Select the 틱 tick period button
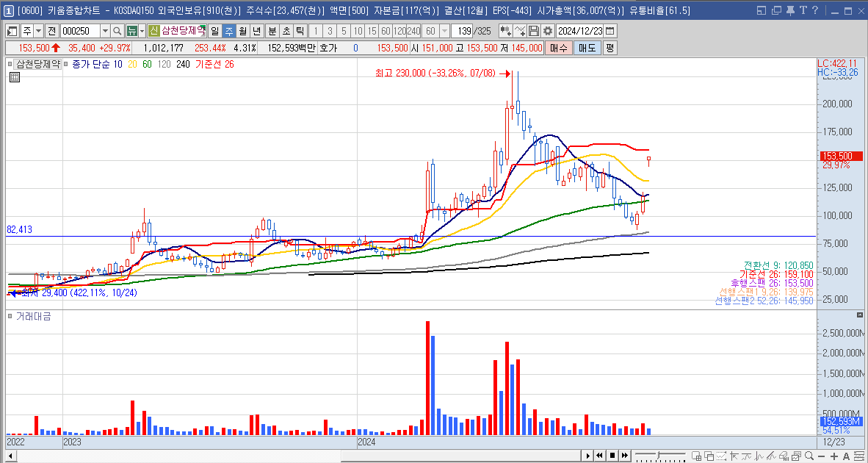This screenshot has height=463, width=868. click(300, 31)
